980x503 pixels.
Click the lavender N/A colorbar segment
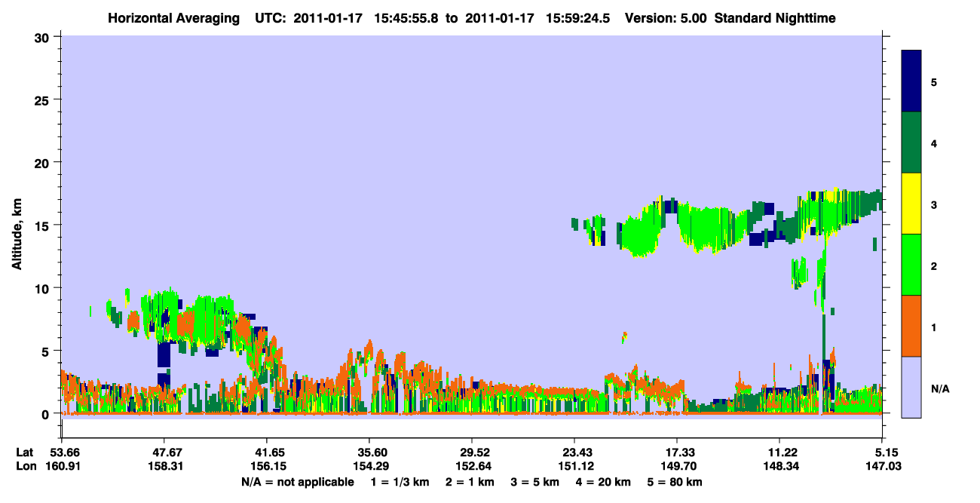pyautogui.click(x=911, y=387)
